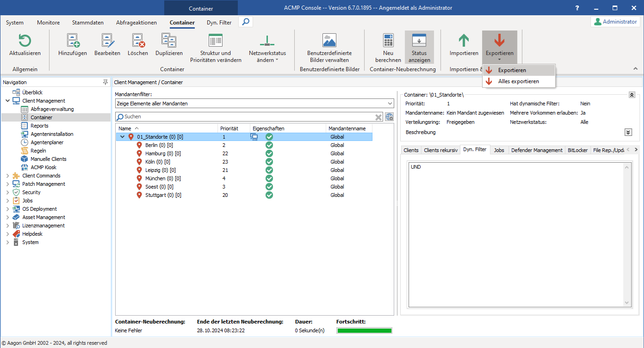Click the Neu berechnen calculator icon
Image resolution: width=644 pixels, height=348 pixels.
(388, 41)
